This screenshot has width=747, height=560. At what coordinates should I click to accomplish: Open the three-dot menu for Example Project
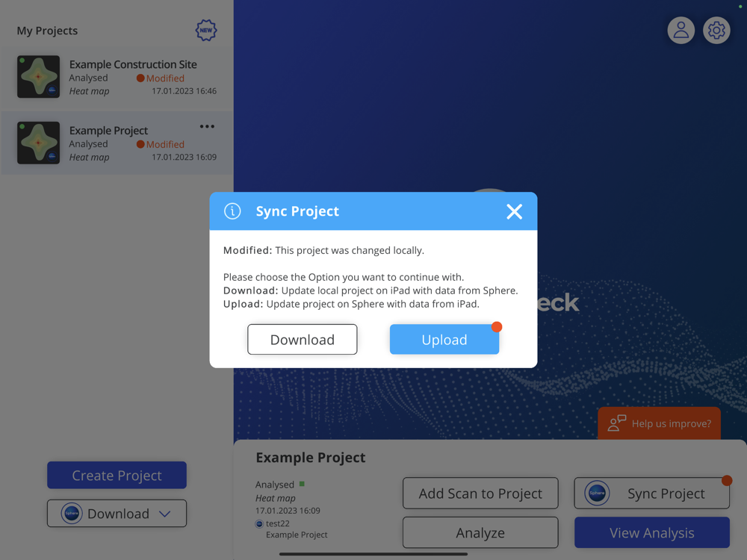(207, 127)
